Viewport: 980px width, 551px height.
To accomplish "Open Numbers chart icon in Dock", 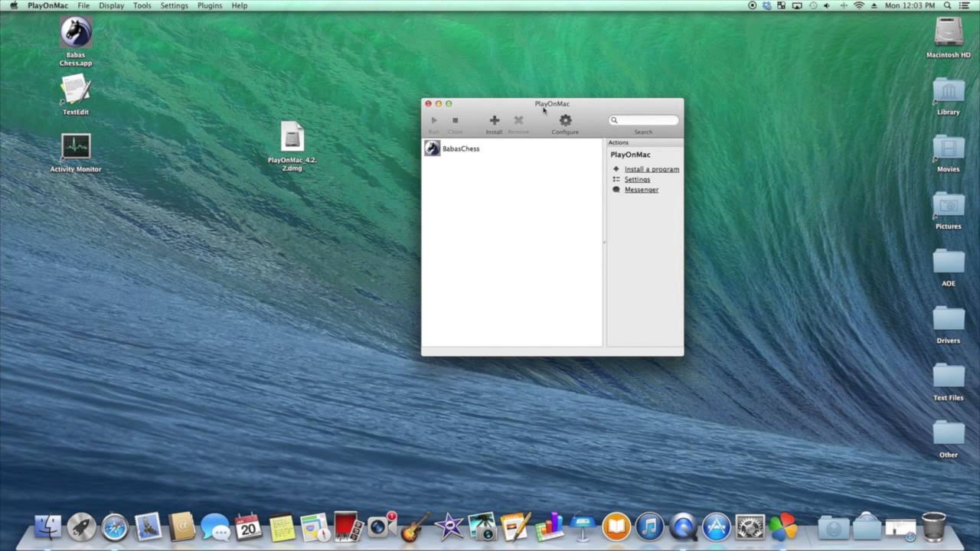I will (x=549, y=527).
